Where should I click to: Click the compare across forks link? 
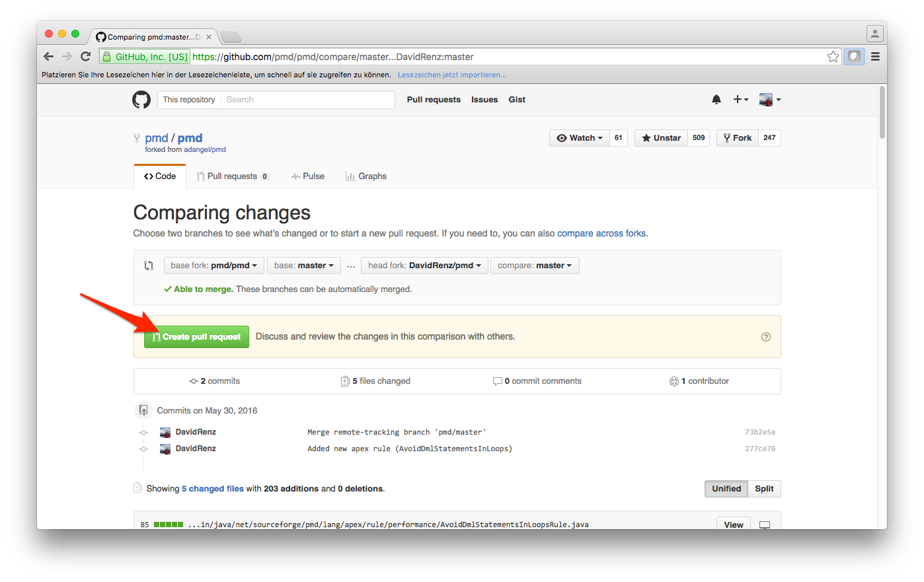pos(601,234)
